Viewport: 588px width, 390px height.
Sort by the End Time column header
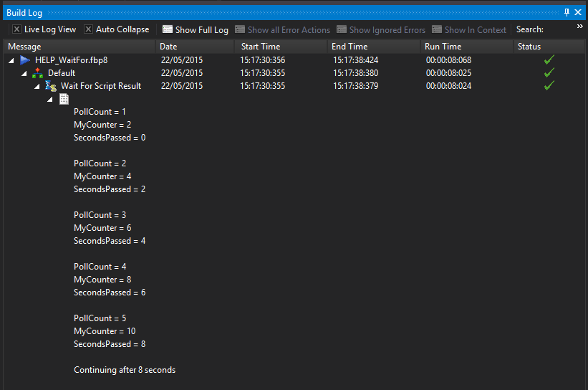pyautogui.click(x=374, y=47)
